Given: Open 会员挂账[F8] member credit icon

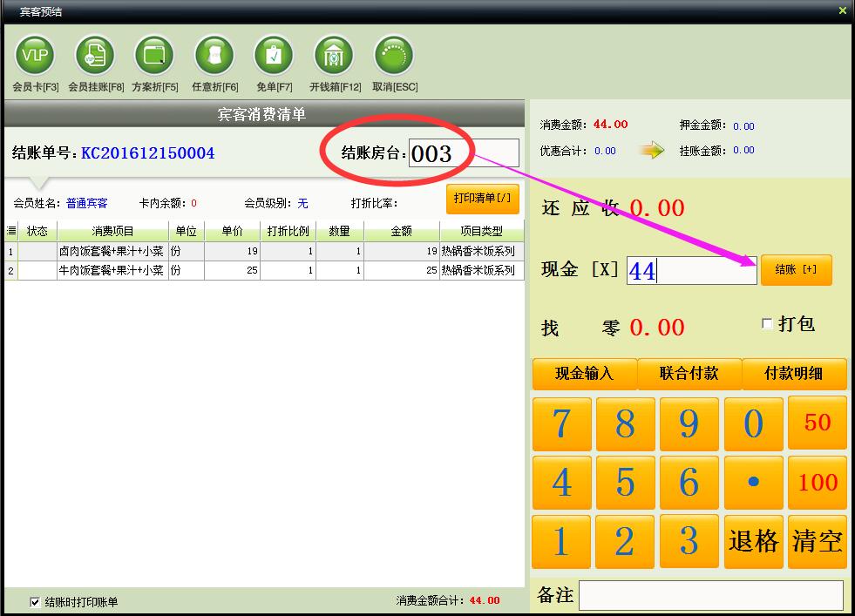Looking at the screenshot, I should 95,57.
